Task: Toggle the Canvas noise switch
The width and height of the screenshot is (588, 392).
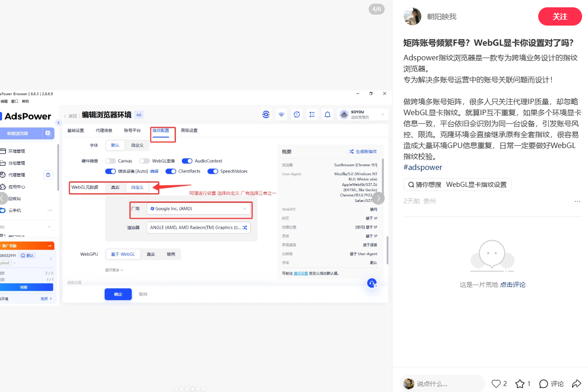Action: (x=110, y=161)
